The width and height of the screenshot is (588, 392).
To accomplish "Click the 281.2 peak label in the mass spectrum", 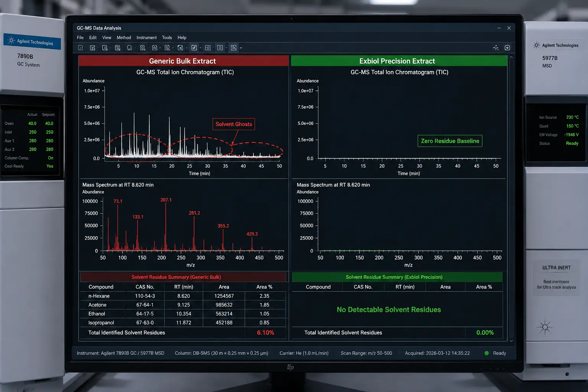I will [x=194, y=213].
